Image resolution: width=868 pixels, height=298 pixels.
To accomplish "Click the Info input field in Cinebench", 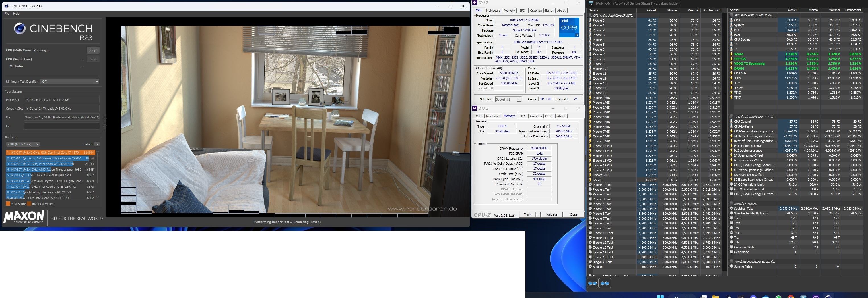I will (x=62, y=126).
